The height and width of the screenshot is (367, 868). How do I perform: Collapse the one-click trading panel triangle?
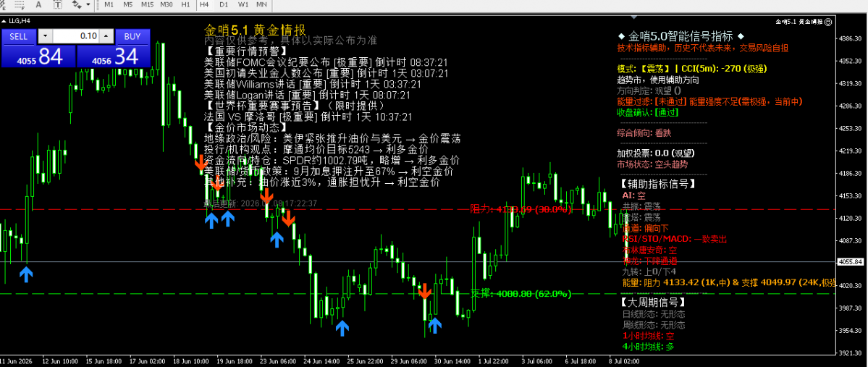point(4,21)
